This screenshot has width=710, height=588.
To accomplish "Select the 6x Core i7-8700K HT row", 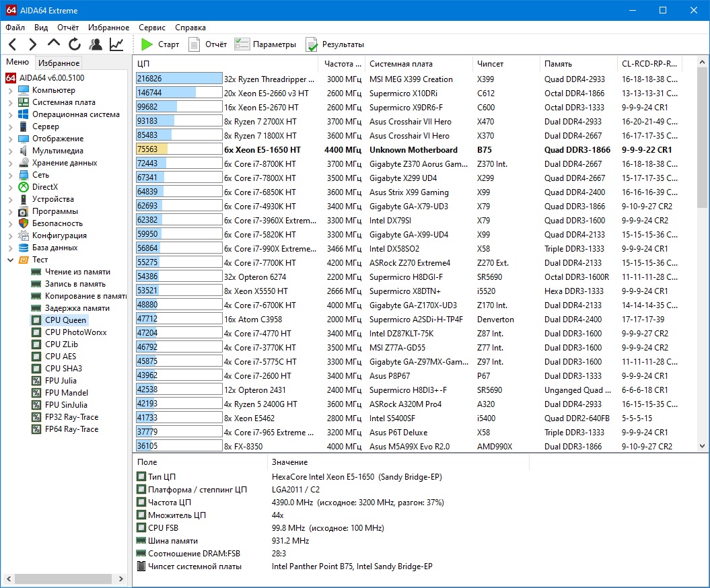I will pos(408,164).
